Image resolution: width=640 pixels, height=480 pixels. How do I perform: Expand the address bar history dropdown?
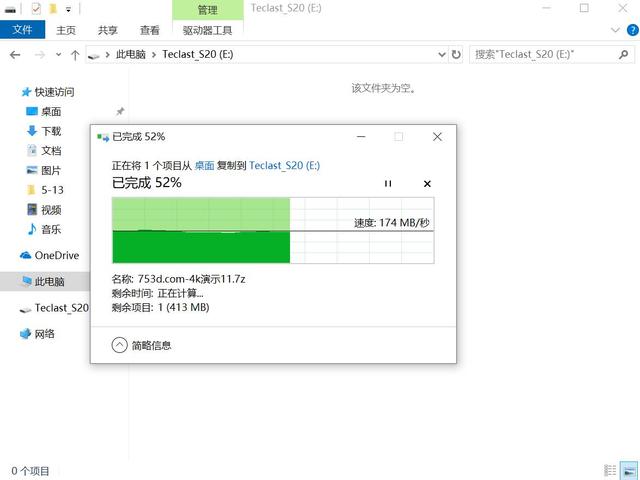coord(441,54)
